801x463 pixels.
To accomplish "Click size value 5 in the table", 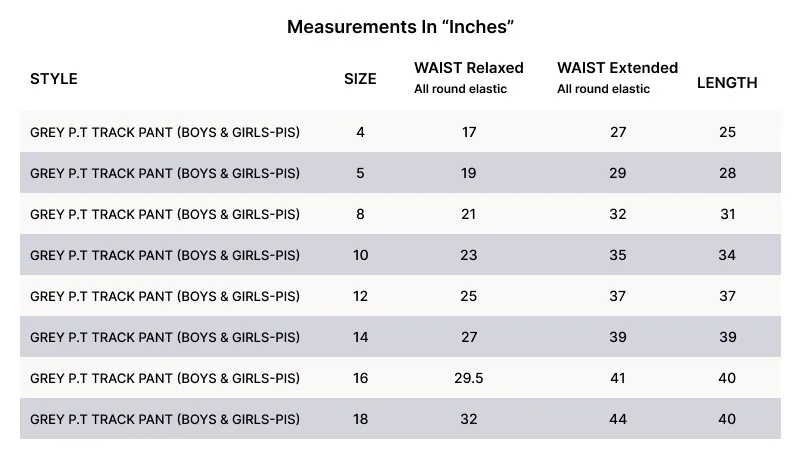I will coord(360,173).
